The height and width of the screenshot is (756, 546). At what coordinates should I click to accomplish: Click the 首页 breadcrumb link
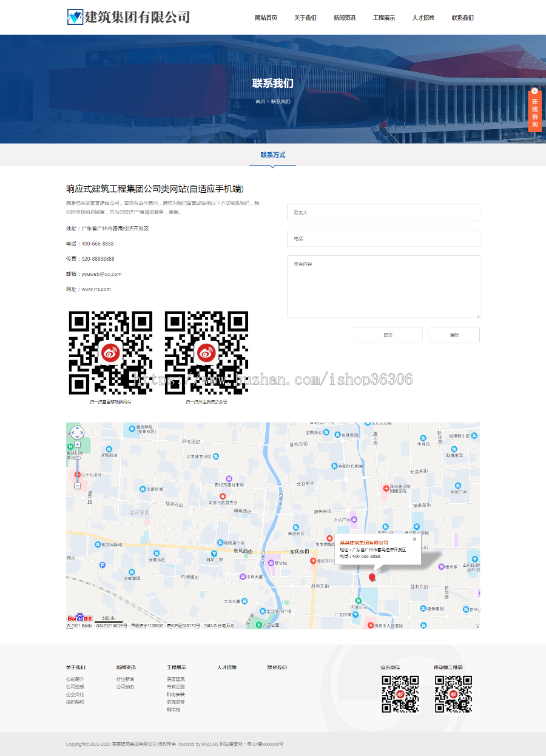coord(260,101)
